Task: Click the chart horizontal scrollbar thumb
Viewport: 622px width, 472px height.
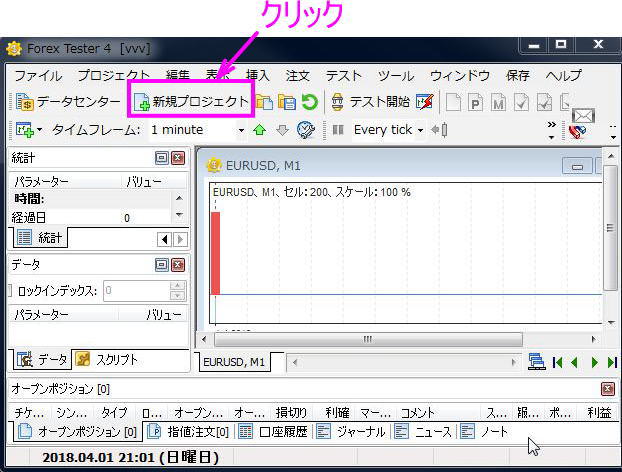Action: coord(368,339)
